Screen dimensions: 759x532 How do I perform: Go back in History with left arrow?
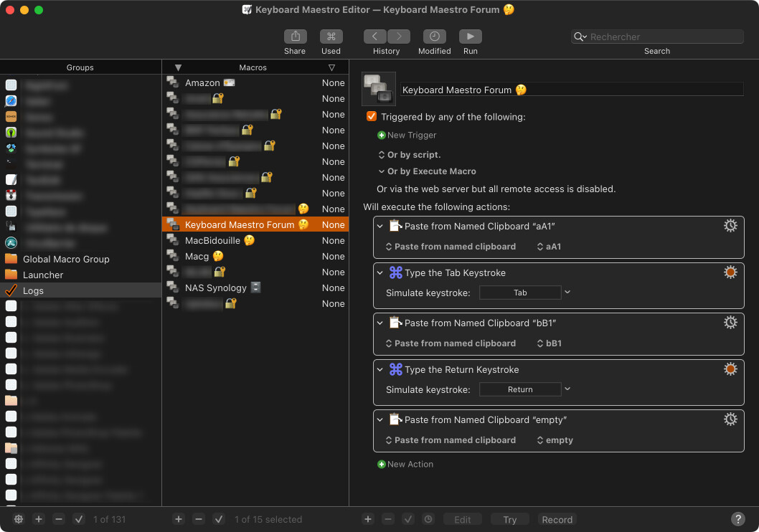click(x=375, y=37)
